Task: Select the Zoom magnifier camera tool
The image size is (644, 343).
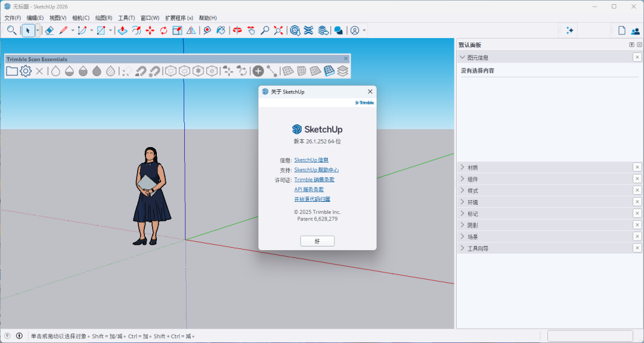Action: pyautogui.click(x=265, y=30)
